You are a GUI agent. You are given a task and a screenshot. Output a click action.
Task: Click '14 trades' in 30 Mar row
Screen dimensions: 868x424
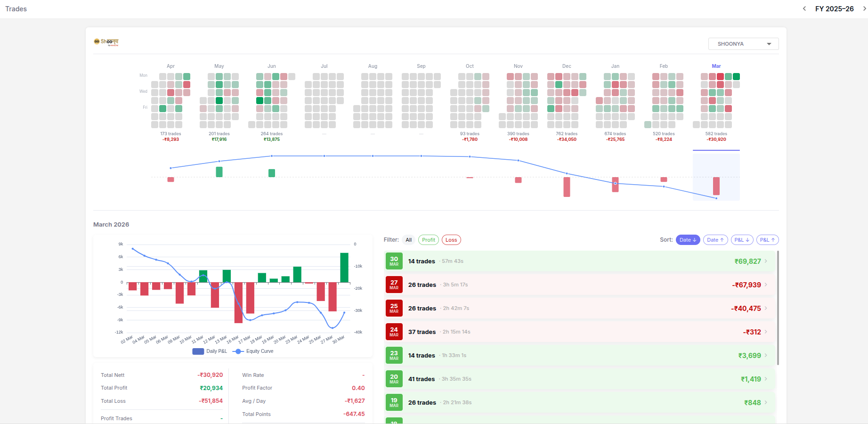point(422,261)
